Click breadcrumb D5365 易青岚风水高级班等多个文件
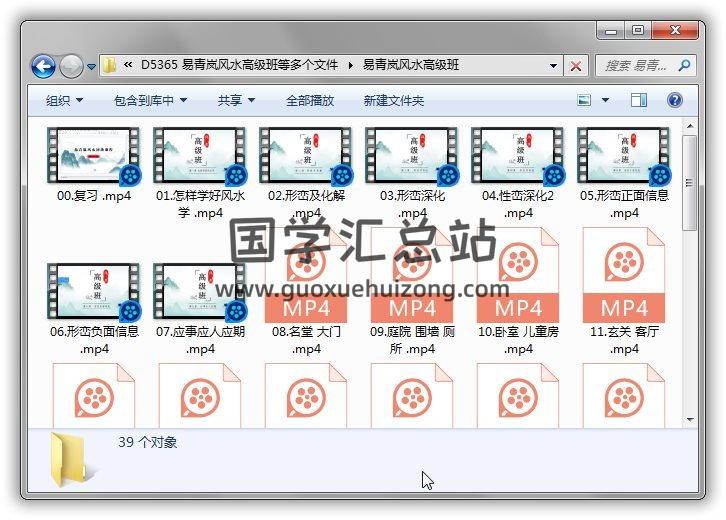The image size is (726, 520). tap(239, 65)
